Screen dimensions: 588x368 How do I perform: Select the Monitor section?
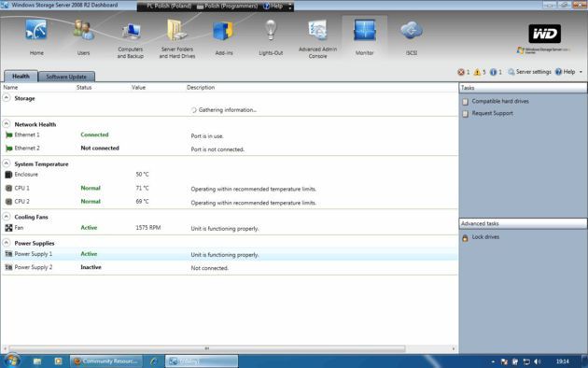(365, 36)
